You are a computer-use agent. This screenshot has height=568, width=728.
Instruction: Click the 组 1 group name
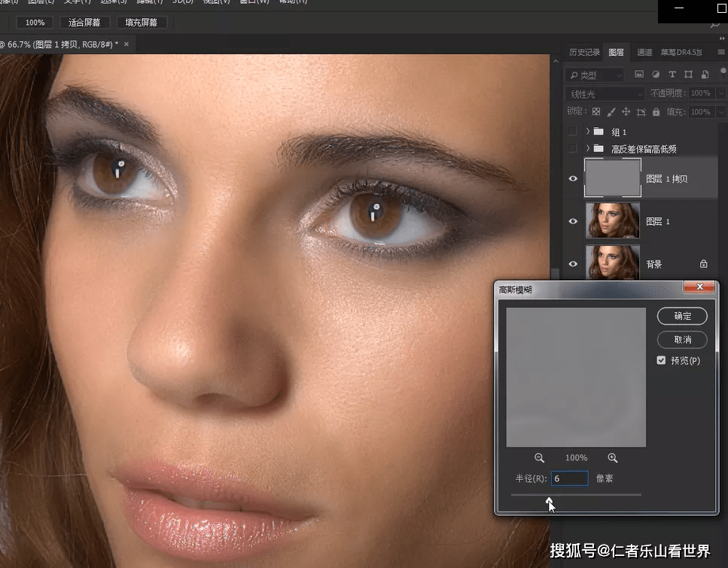click(x=619, y=132)
